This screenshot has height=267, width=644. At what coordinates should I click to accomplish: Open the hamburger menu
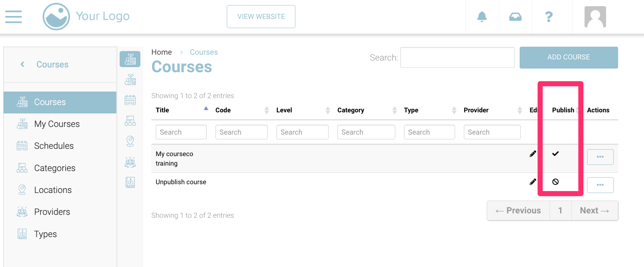click(x=13, y=17)
